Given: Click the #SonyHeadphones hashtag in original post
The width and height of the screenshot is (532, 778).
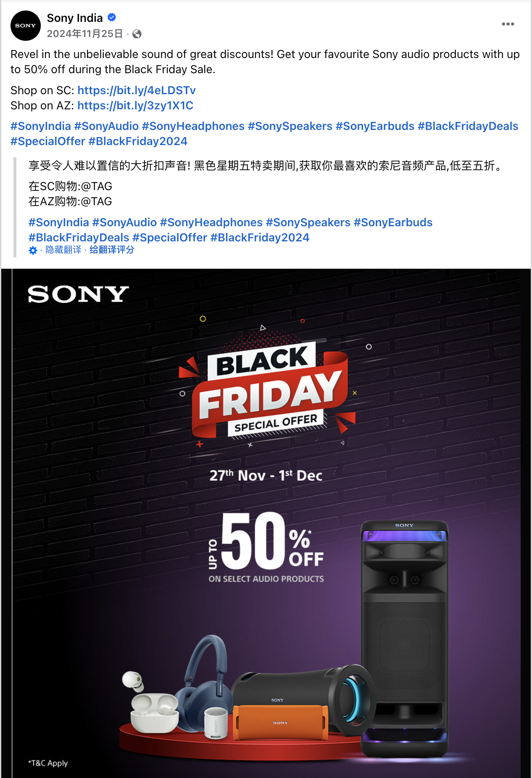Looking at the screenshot, I should (193, 126).
